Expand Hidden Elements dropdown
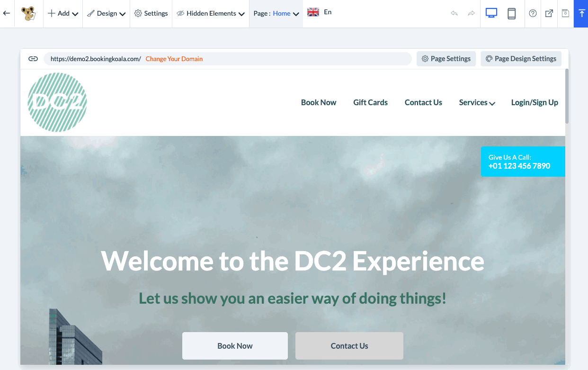588x370 pixels. (x=211, y=13)
